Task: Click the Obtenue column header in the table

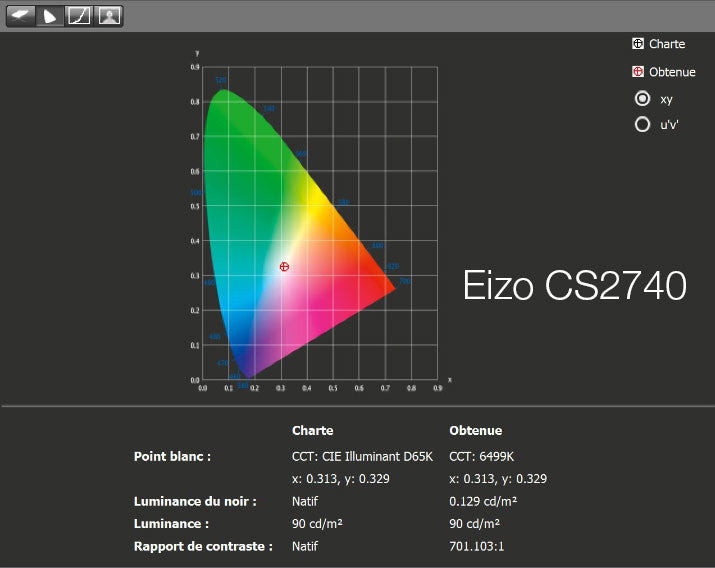Action: 475,430
